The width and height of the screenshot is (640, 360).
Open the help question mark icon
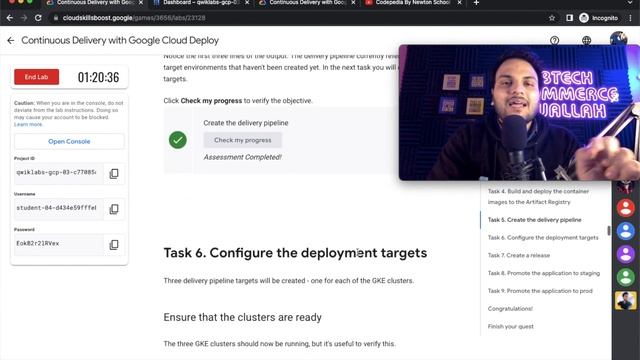click(554, 40)
